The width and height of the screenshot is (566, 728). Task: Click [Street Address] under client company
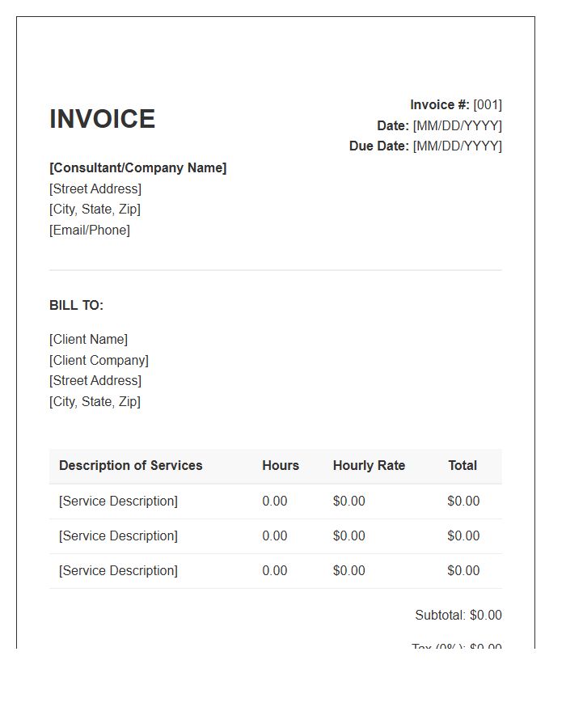pos(95,381)
